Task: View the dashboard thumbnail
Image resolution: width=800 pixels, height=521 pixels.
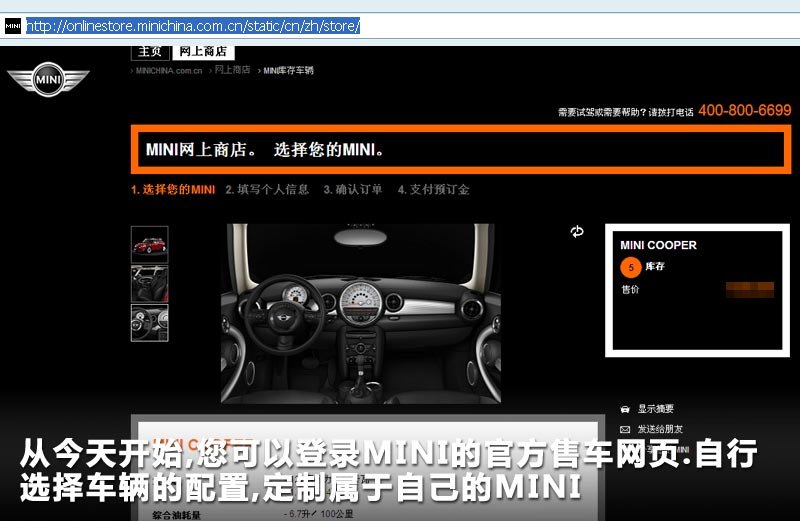Action: (149, 323)
